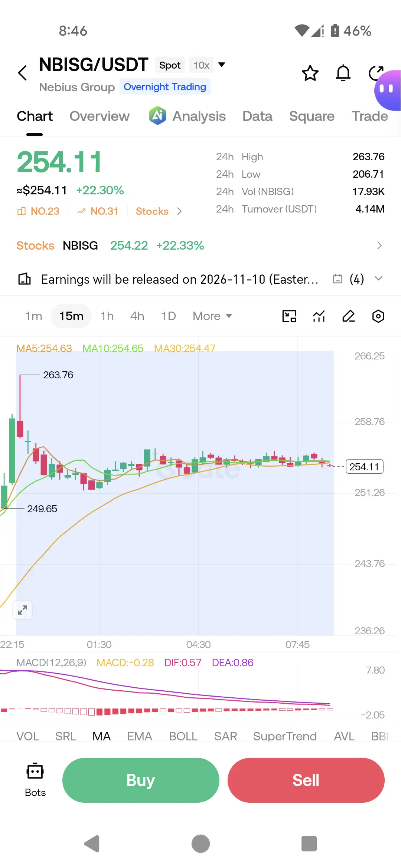Tap the MA30:254.47 legend value

[x=185, y=348]
